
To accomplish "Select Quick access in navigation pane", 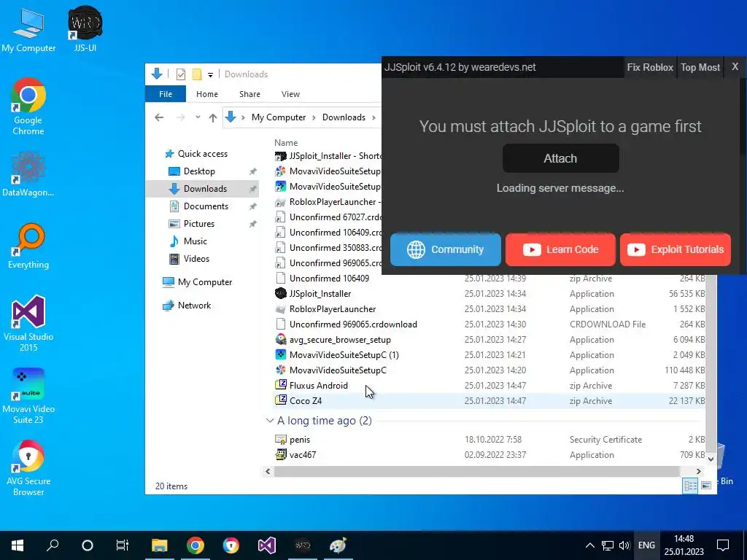I will tap(203, 154).
